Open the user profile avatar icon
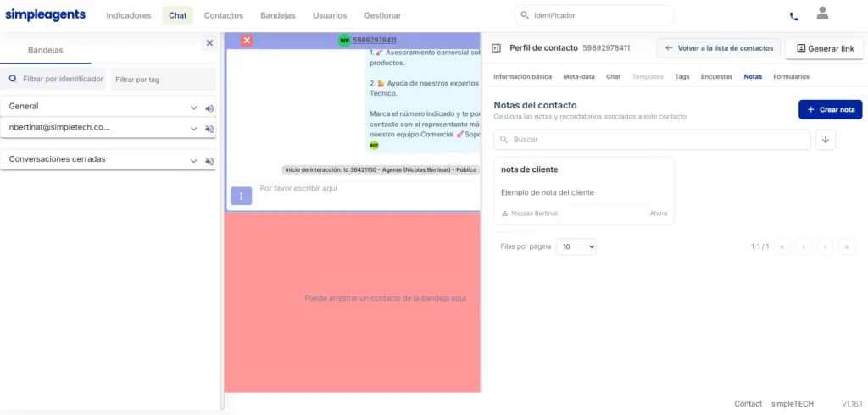 [822, 14]
